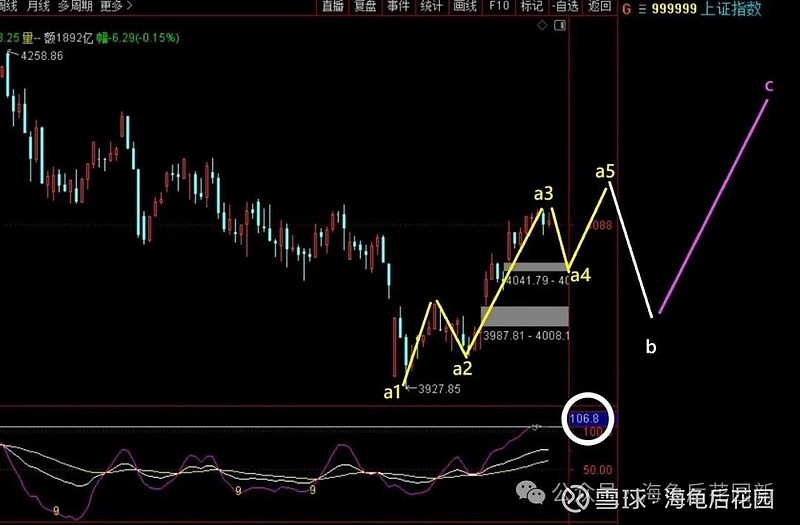Remove from watchlist via -自选
Viewport: 800px width, 525px height.
pyautogui.click(x=565, y=6)
